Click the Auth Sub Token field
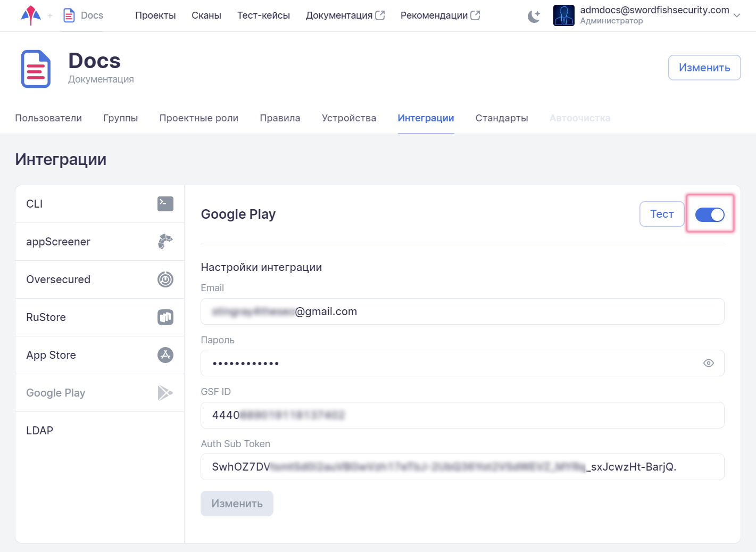 coord(462,467)
